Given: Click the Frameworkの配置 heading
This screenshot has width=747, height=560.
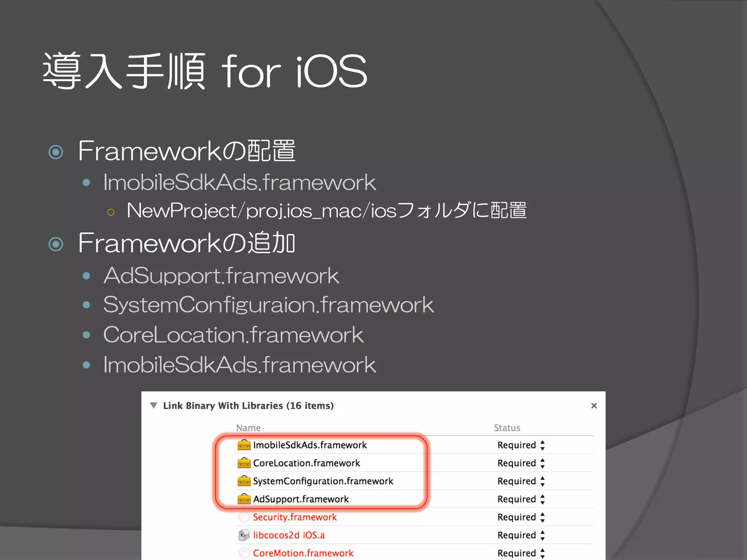Looking at the screenshot, I should pos(187,151).
